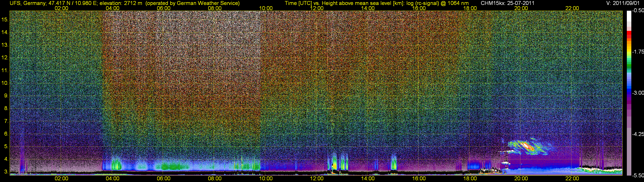Click '18:00' on the bottom time axis
644x182 pixels.
(x=470, y=179)
